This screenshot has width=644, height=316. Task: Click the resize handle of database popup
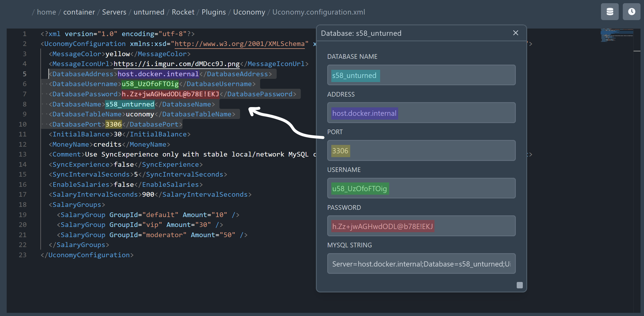pyautogui.click(x=520, y=285)
